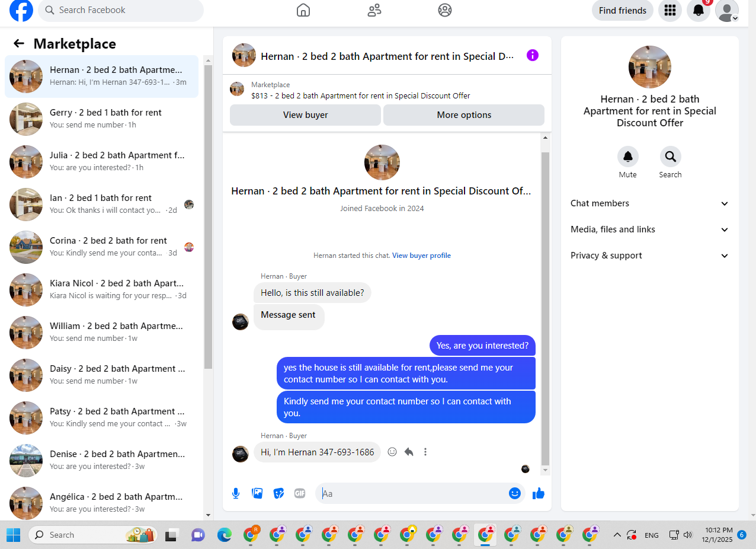The width and height of the screenshot is (756, 549).
Task: Expand Chat members section
Action: (x=650, y=203)
